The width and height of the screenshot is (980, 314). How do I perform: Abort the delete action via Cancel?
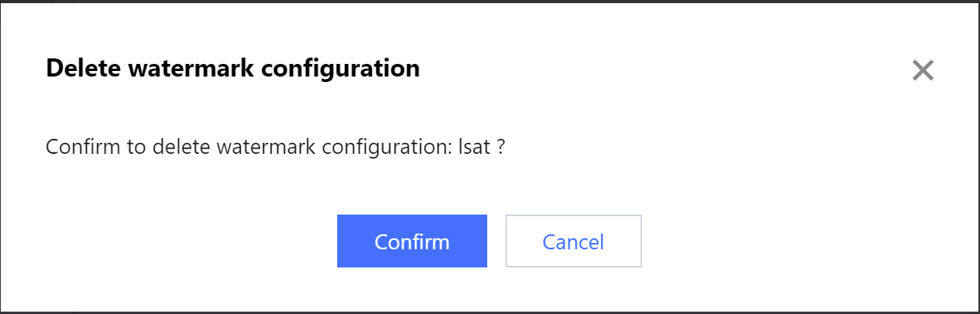[573, 241]
